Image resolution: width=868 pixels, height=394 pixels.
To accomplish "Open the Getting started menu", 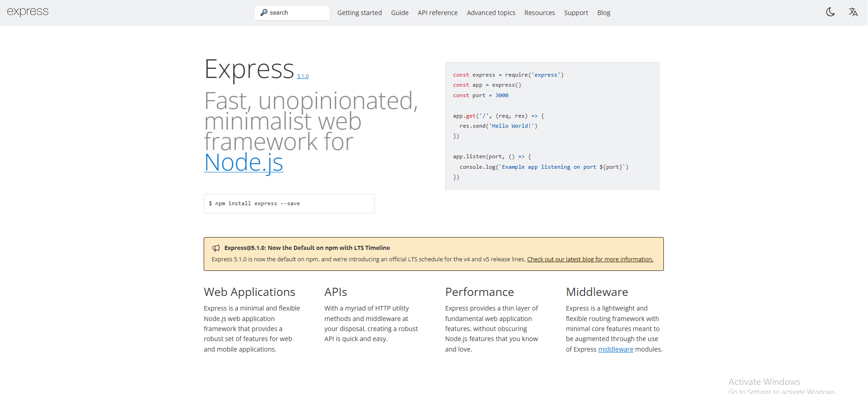I will (360, 13).
